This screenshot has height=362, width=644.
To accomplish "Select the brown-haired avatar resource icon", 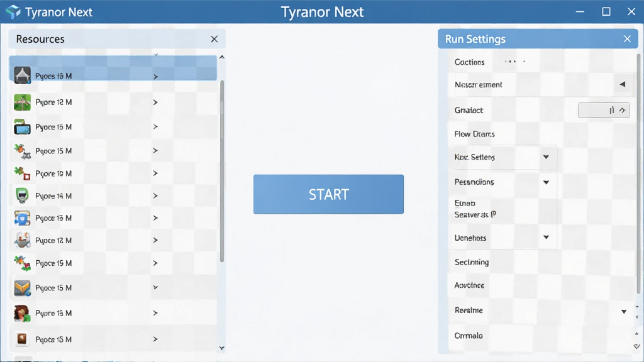I will (22, 313).
